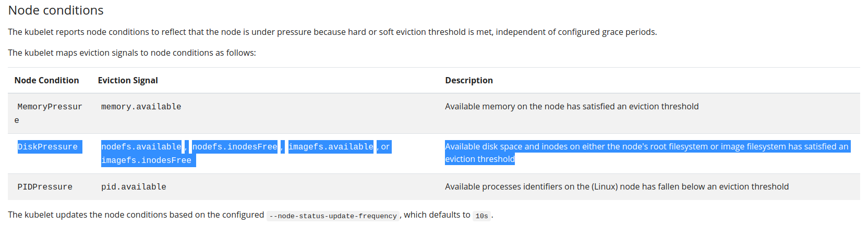Click the PIDPressure condition cell
868x226 pixels.
pyautogui.click(x=45, y=187)
